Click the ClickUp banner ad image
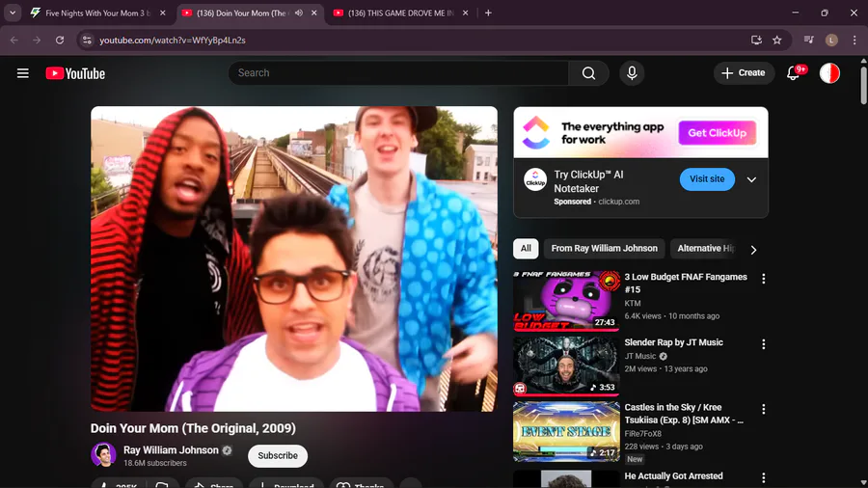The height and width of the screenshot is (488, 868). coord(641,133)
